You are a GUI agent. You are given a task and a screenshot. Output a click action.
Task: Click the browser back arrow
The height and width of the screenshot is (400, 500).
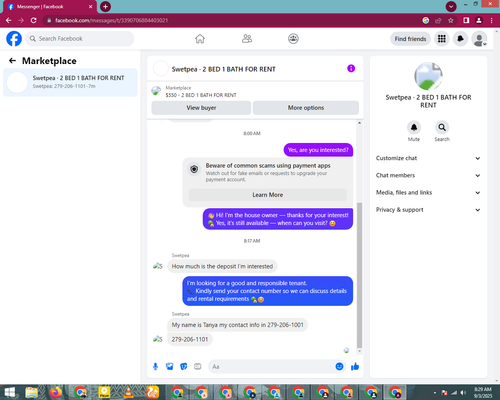coord(8,20)
